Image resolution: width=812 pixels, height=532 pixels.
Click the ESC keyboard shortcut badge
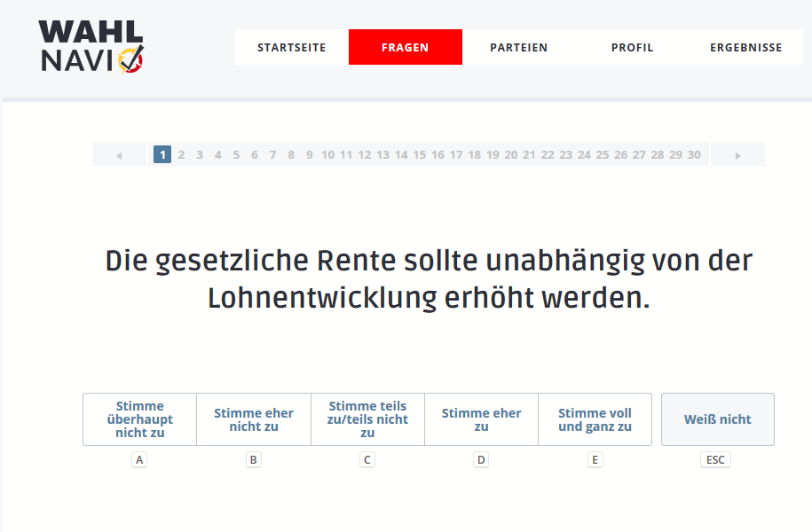point(714,460)
